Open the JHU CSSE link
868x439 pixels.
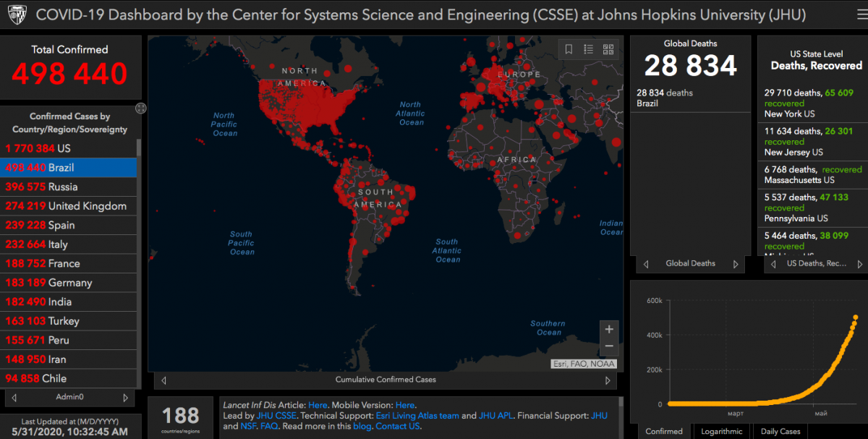276,416
